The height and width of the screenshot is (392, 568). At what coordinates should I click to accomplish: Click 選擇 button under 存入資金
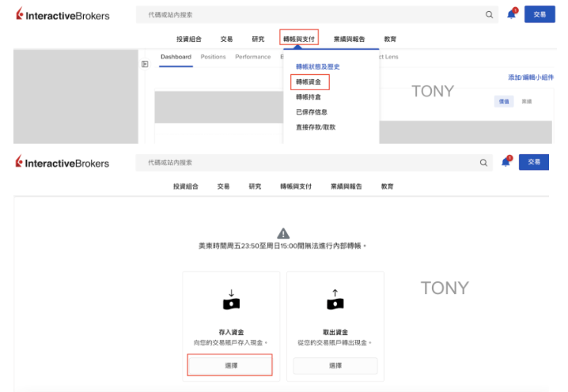230,365
